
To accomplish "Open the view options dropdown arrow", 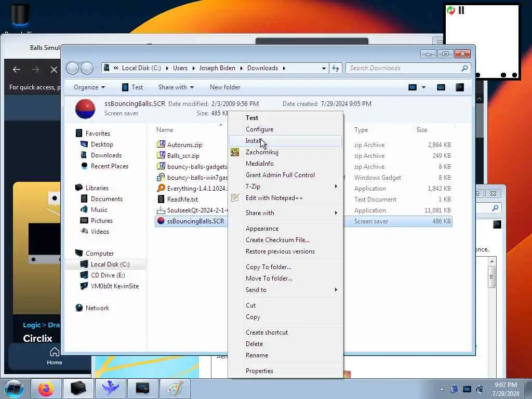I will [423, 87].
